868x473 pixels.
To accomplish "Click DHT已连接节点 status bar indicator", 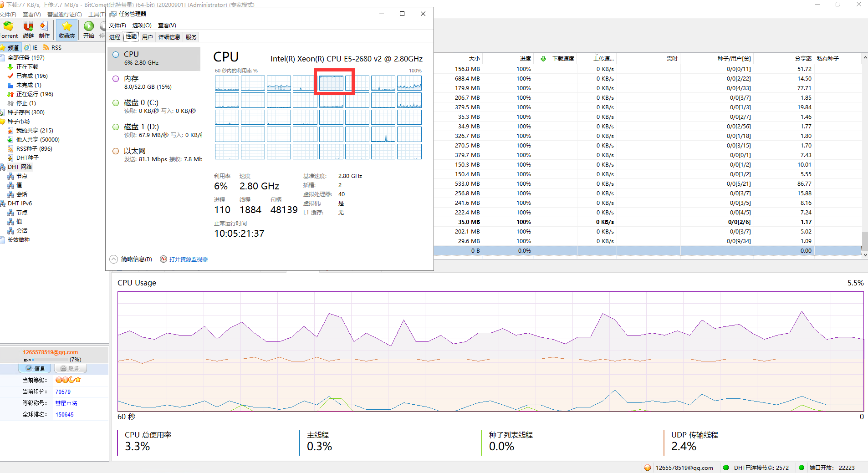I will point(756,468).
